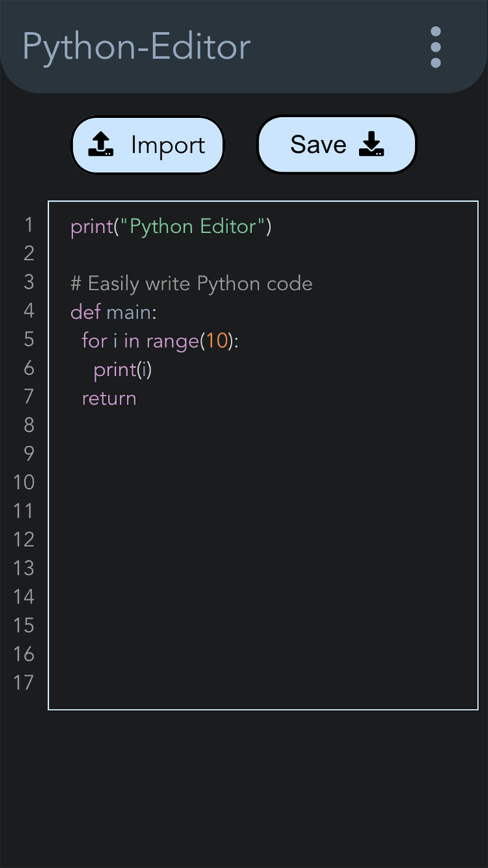Click the comment # Easily write Python code
This screenshot has width=488, height=868.
pyautogui.click(x=190, y=283)
